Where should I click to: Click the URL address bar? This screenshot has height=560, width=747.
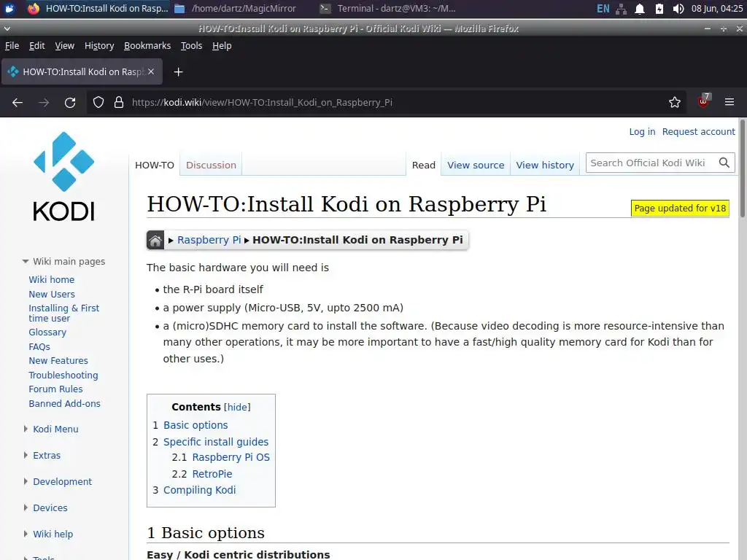(x=386, y=102)
